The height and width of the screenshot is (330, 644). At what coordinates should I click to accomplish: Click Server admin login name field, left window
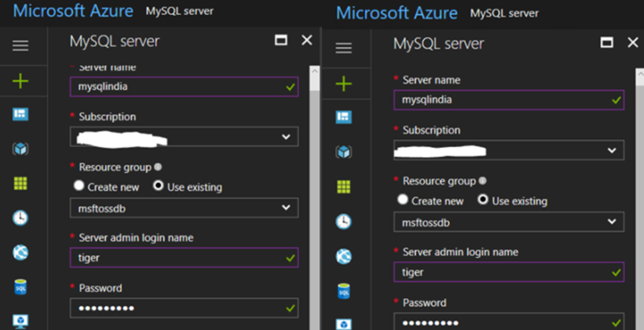coord(184,258)
